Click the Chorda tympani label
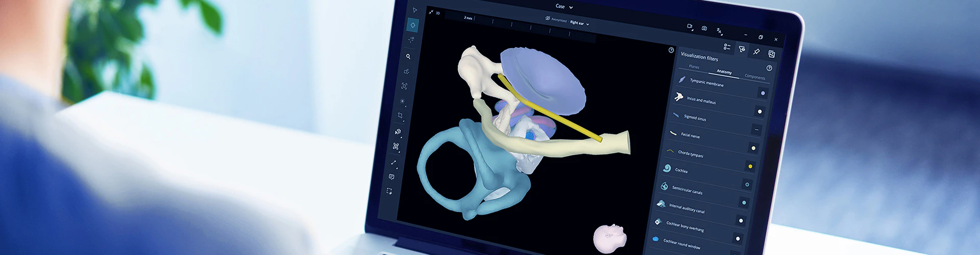Image resolution: width=980 pixels, height=255 pixels. pyautogui.click(x=691, y=154)
